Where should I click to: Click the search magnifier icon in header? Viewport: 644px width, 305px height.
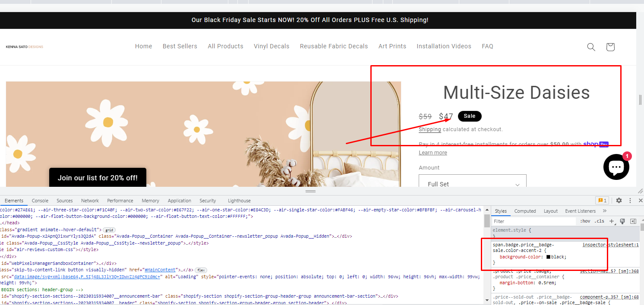coord(591,47)
